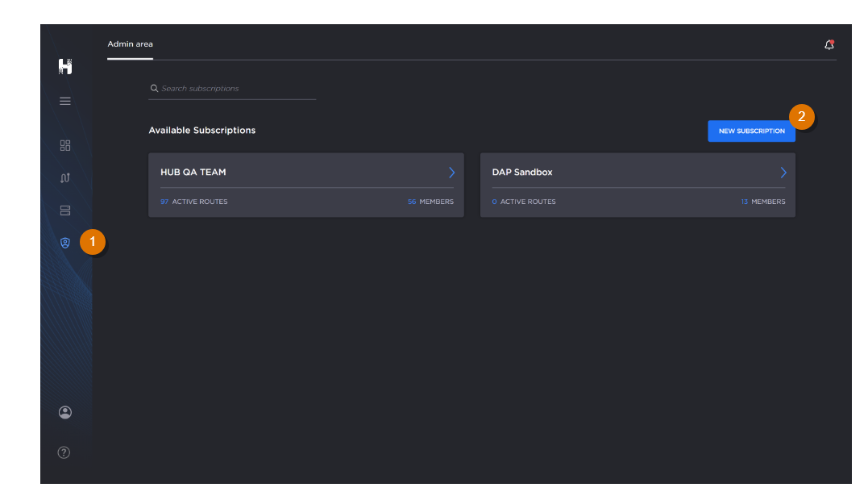Expand the hamburger navigation menu
Screen dimensions: 868x500
click(x=65, y=102)
